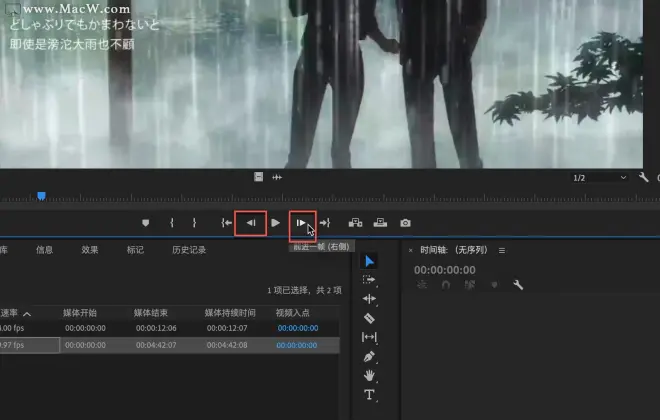This screenshot has height=420, width=660.
Task: Click the blue playhead marker on the monitor ruler
Action: 41,196
